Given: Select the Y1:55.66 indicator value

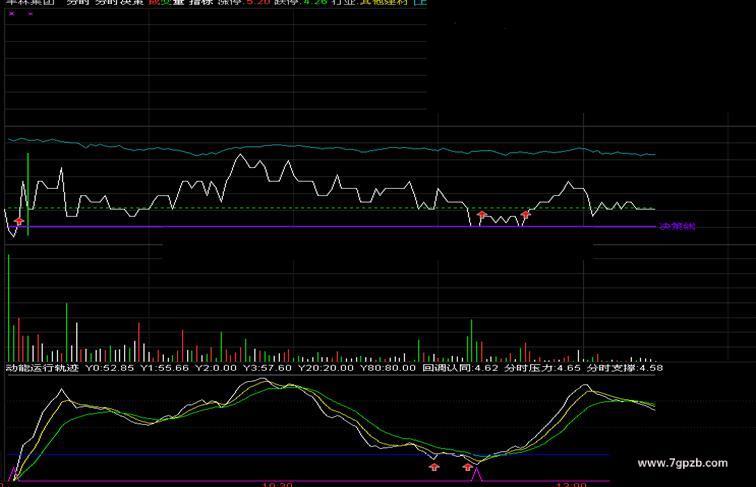Looking at the screenshot, I should tap(164, 368).
